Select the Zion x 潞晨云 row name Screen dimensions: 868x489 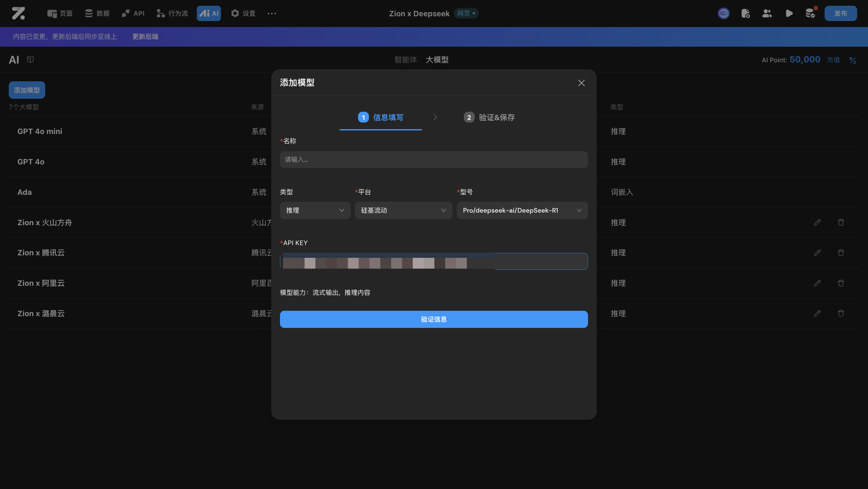coord(41,313)
